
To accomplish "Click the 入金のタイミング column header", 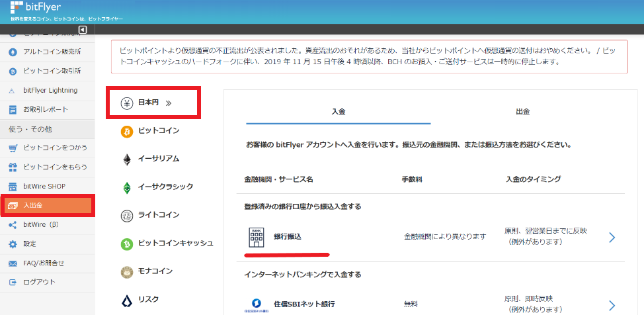I will coord(534,180).
